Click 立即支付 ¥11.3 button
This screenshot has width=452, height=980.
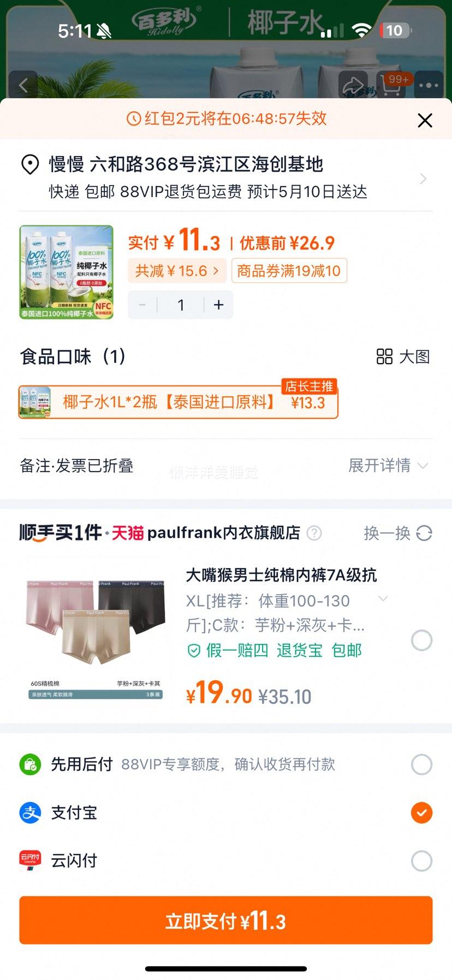[x=226, y=920]
